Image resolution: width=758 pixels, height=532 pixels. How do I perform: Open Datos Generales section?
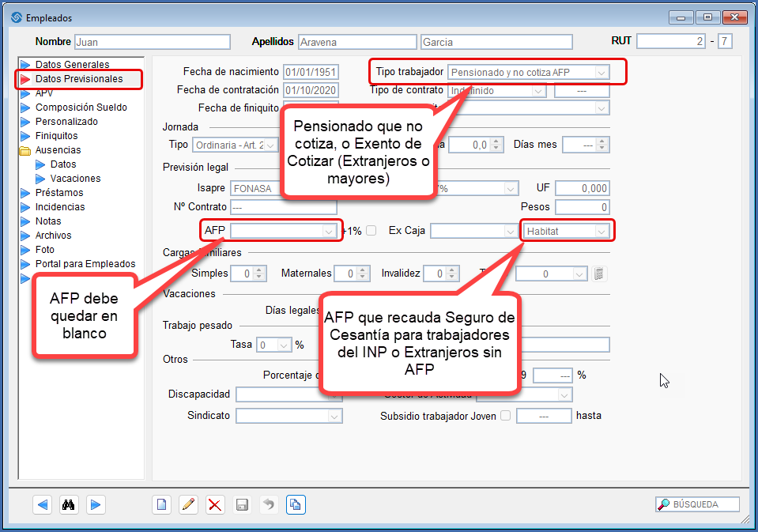click(72, 64)
